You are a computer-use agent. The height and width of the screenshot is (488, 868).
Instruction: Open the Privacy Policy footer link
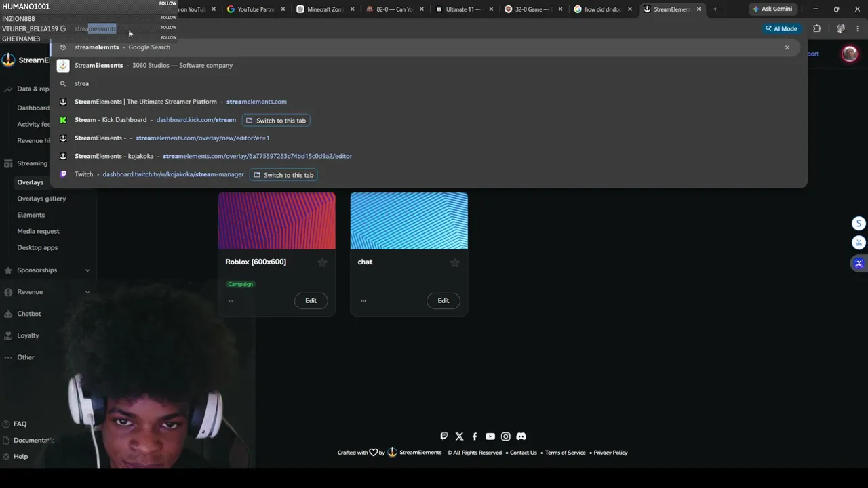(x=610, y=453)
